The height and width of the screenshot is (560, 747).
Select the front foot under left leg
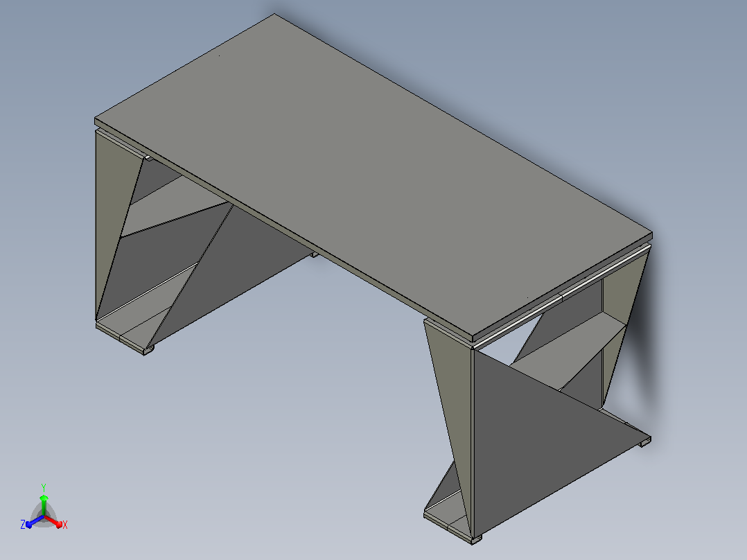(x=148, y=350)
